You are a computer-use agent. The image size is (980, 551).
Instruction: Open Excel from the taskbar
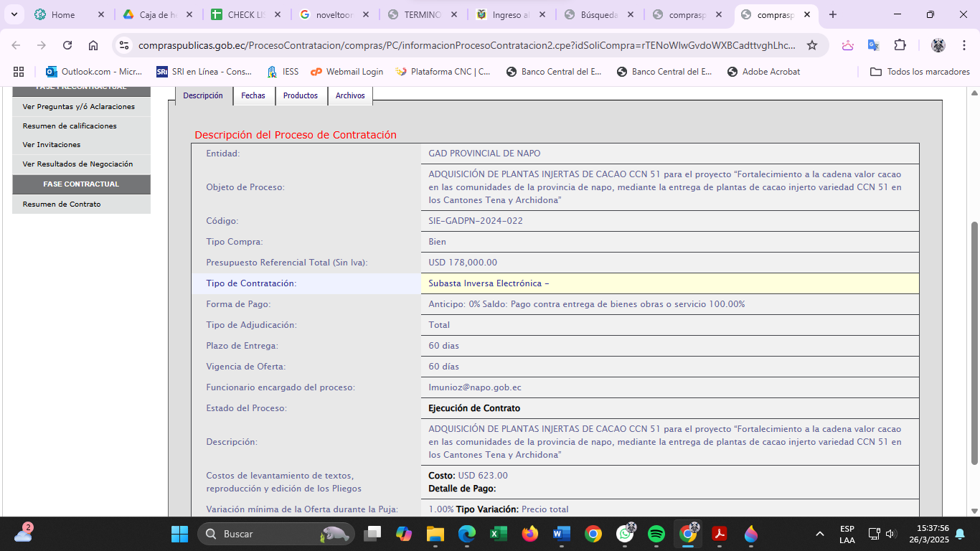click(x=499, y=534)
